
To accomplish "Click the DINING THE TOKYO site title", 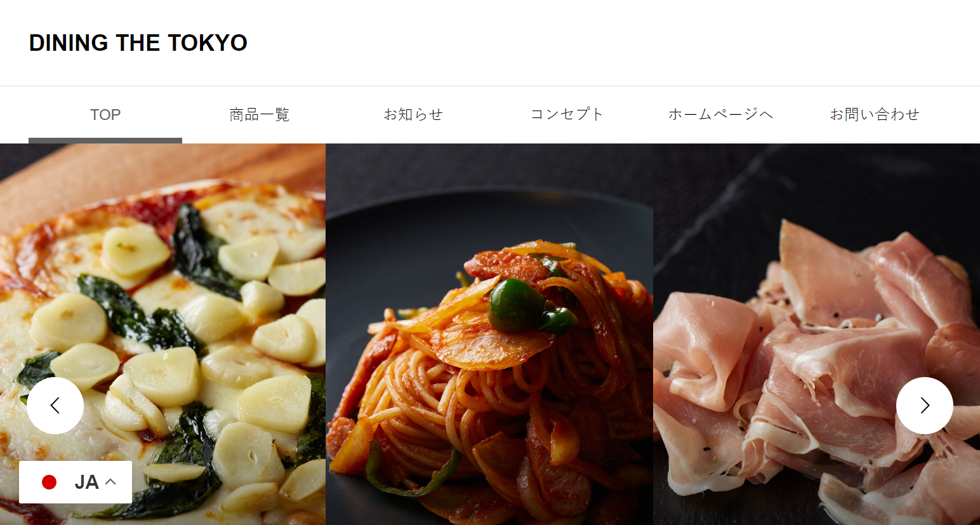I will (138, 43).
